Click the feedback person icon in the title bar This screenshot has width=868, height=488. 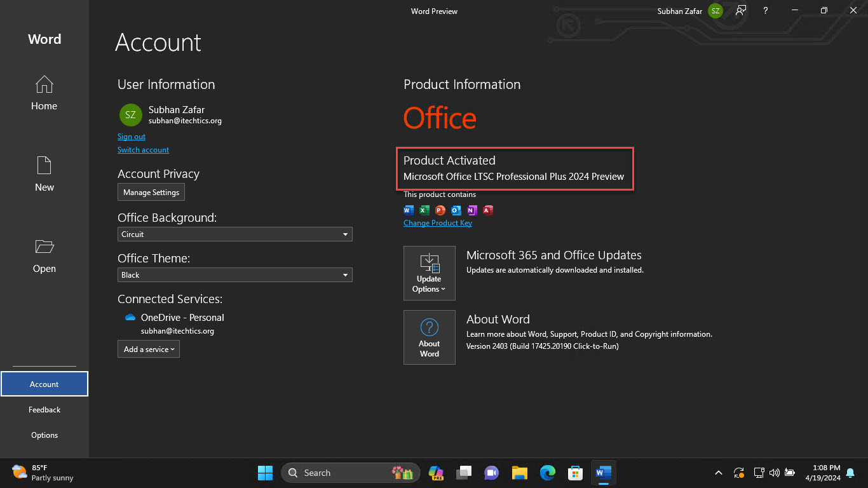pos(741,11)
